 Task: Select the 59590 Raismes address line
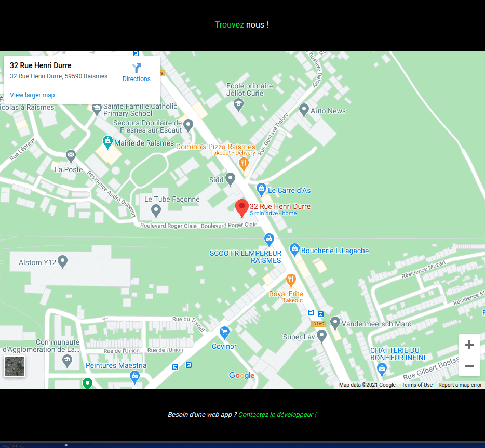click(x=59, y=76)
